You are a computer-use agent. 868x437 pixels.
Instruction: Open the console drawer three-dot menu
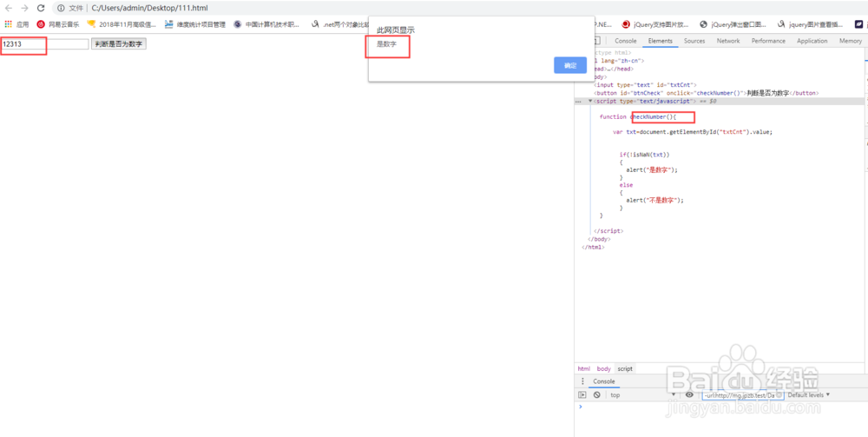(x=582, y=381)
